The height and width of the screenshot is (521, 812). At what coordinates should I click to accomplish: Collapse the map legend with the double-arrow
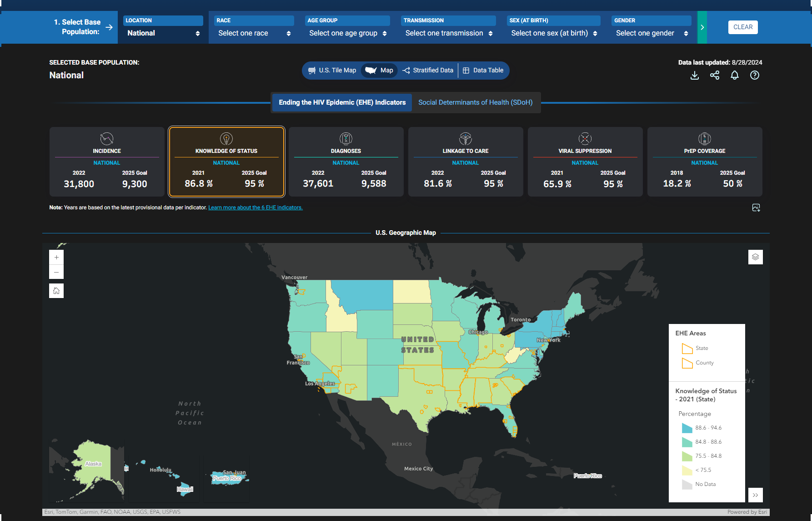point(756,495)
